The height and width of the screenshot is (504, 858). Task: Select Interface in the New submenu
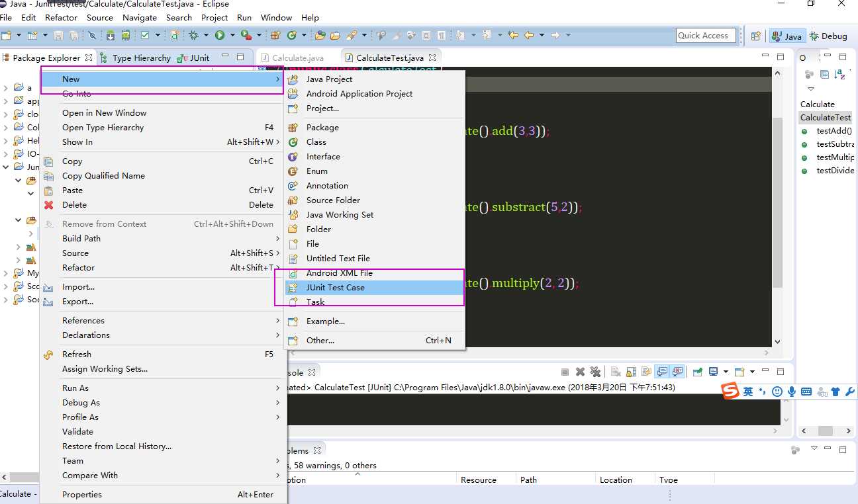pyautogui.click(x=375, y=156)
